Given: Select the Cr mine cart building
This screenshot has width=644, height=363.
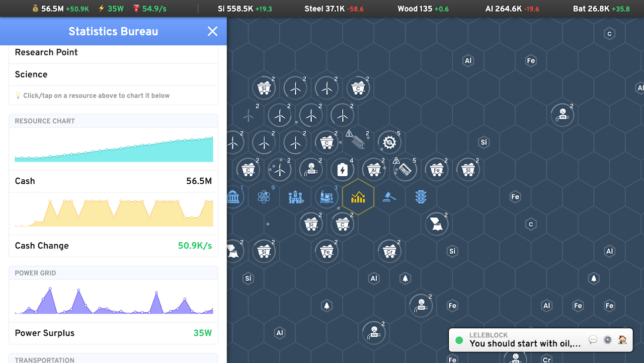Looking at the screenshot, I should point(389,251).
